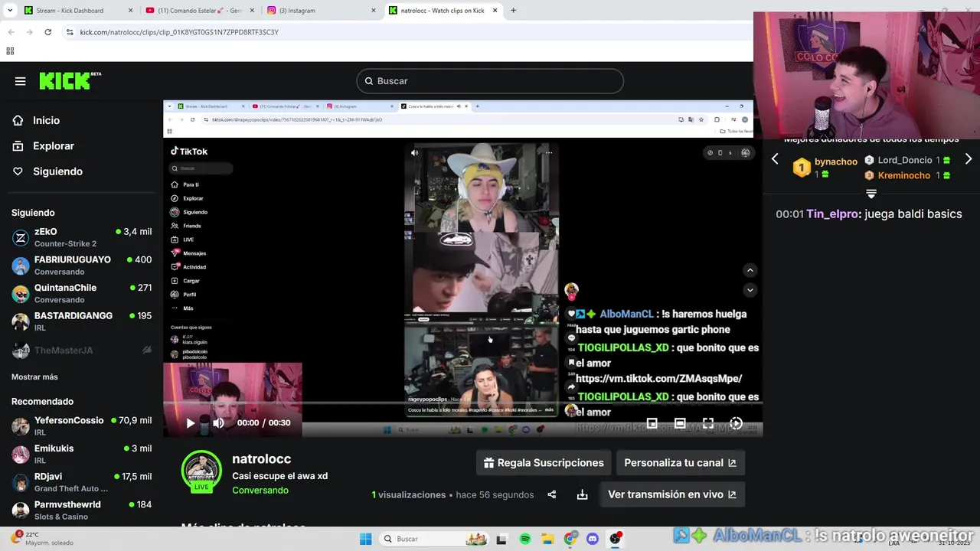Close the Instagram tab

pos(374,11)
